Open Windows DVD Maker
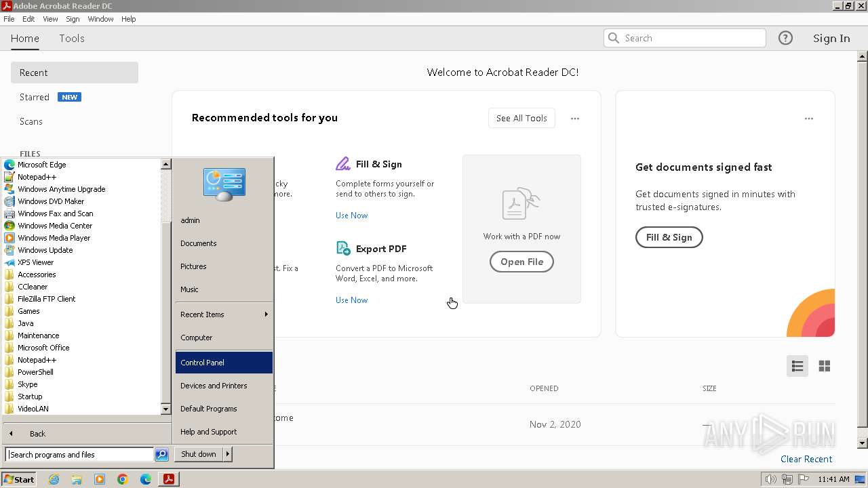 click(51, 201)
